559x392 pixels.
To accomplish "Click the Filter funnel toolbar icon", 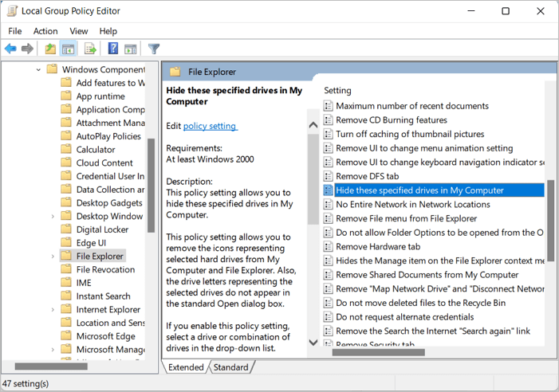I will [154, 49].
